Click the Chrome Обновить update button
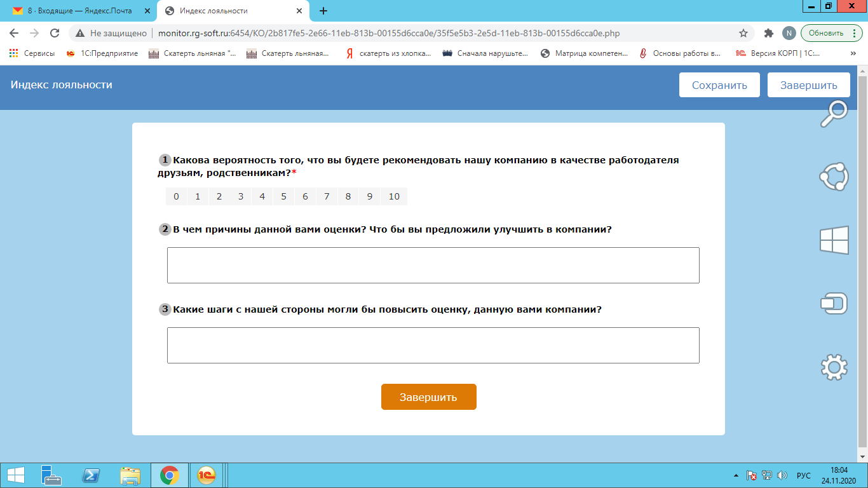 (x=831, y=33)
